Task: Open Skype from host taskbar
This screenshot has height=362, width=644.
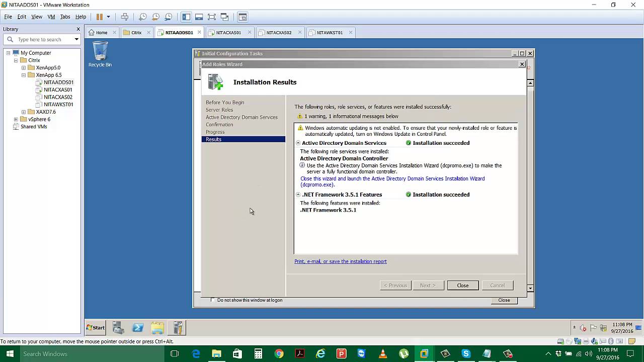Action: point(466,354)
